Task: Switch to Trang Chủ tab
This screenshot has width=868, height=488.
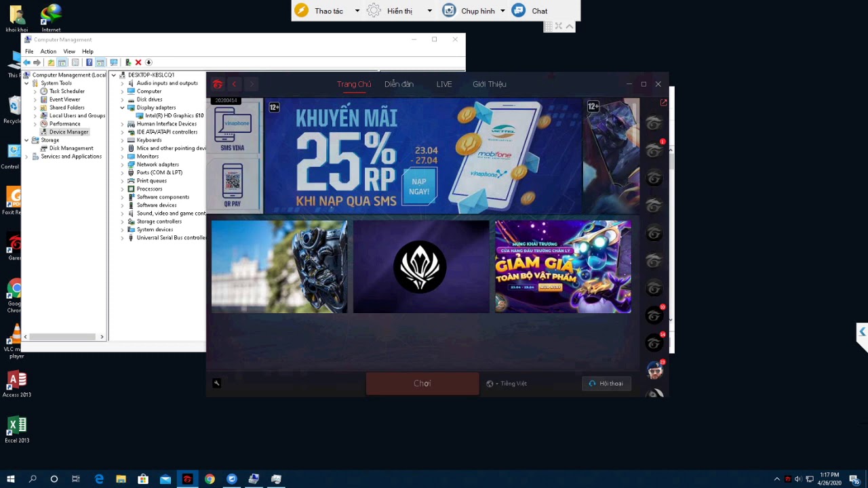Action: [354, 84]
